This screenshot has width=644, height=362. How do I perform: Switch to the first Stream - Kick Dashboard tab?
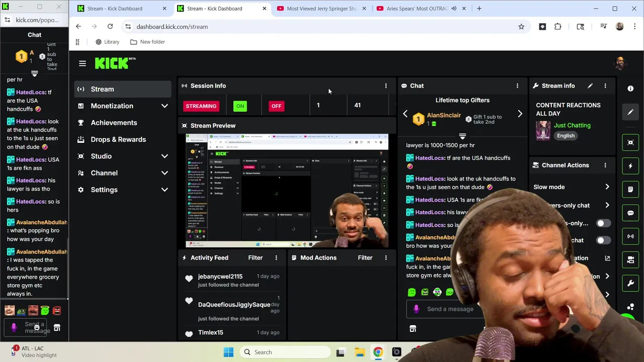(x=121, y=9)
